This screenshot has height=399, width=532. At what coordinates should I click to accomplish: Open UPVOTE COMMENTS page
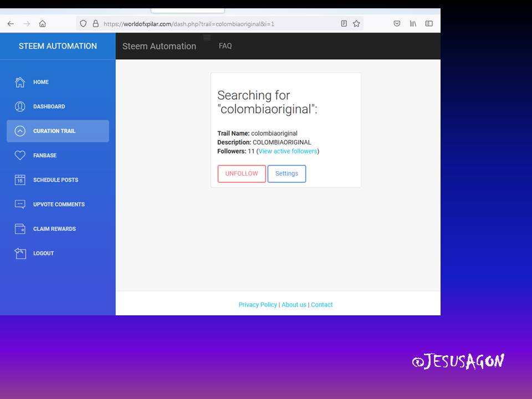(x=58, y=204)
